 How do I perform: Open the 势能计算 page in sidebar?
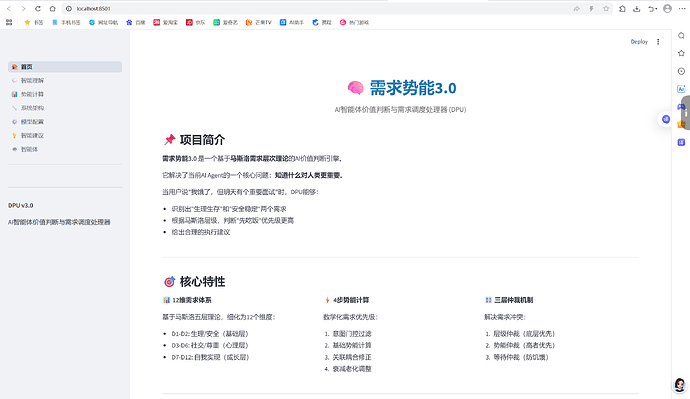(65, 94)
